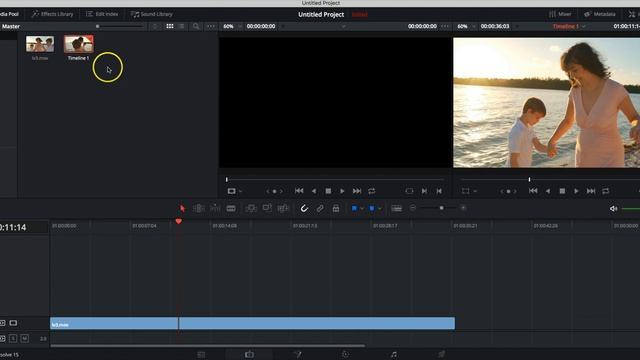This screenshot has height=360, width=640.
Task: Solo the audio track with S button
Action: [13, 338]
